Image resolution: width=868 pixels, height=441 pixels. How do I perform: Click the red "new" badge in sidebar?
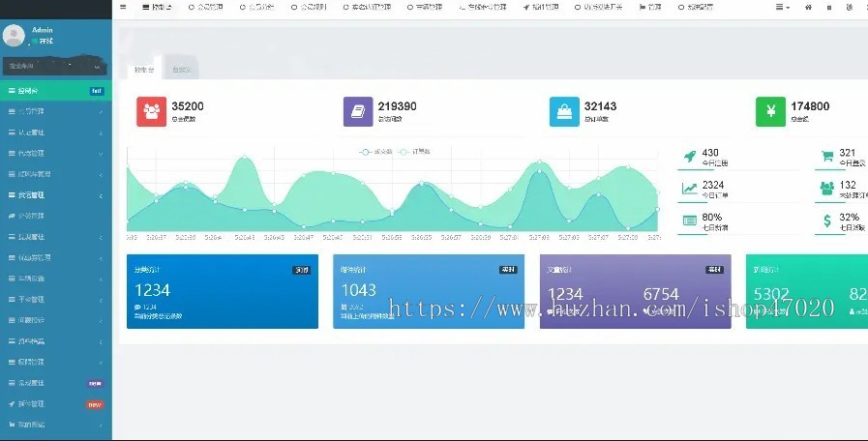(x=95, y=404)
